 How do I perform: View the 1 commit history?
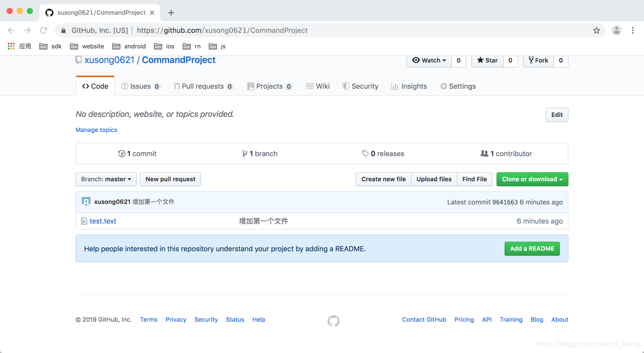137,154
